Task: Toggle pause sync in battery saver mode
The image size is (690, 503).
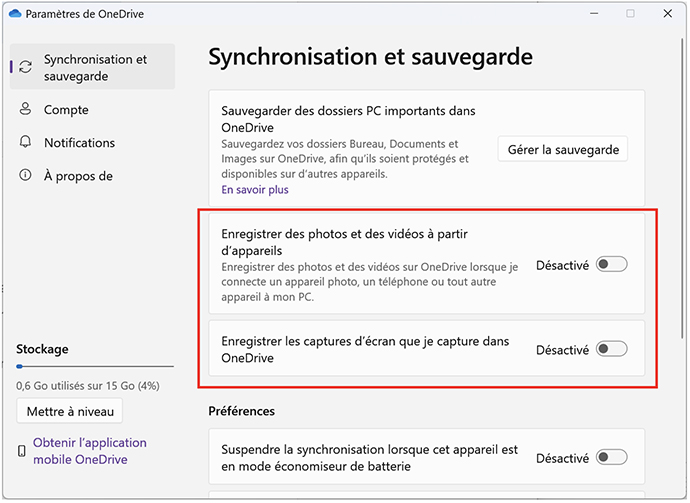Action: pyautogui.click(x=611, y=457)
